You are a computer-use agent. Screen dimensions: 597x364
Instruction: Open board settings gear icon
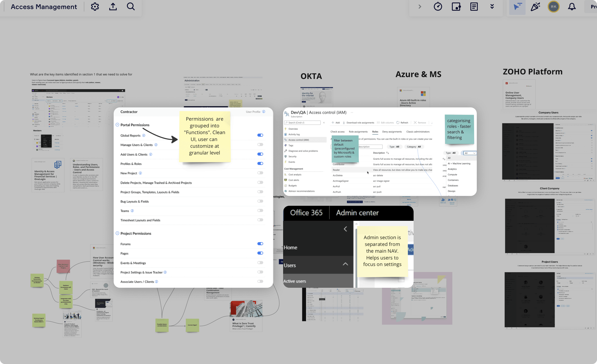click(95, 7)
